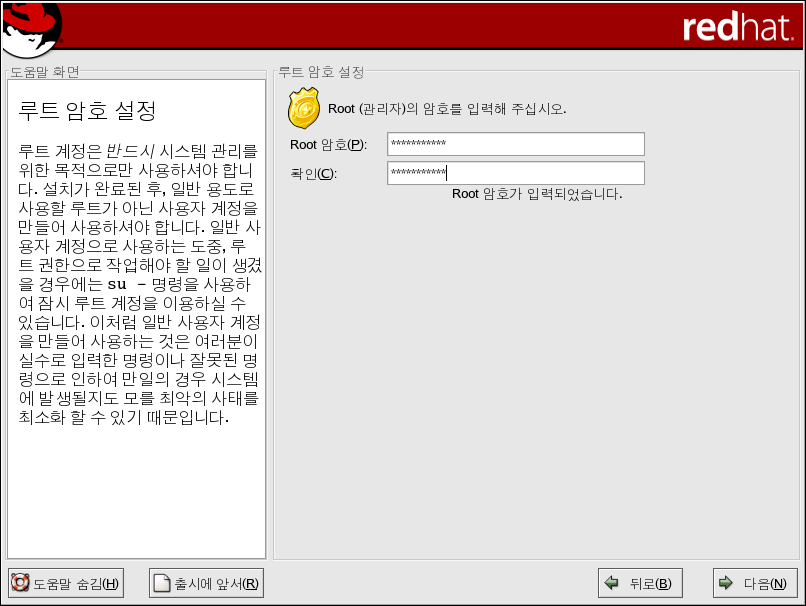The height and width of the screenshot is (606, 806).
Task: Focus the Root 암호 password field
Action: tap(515, 144)
